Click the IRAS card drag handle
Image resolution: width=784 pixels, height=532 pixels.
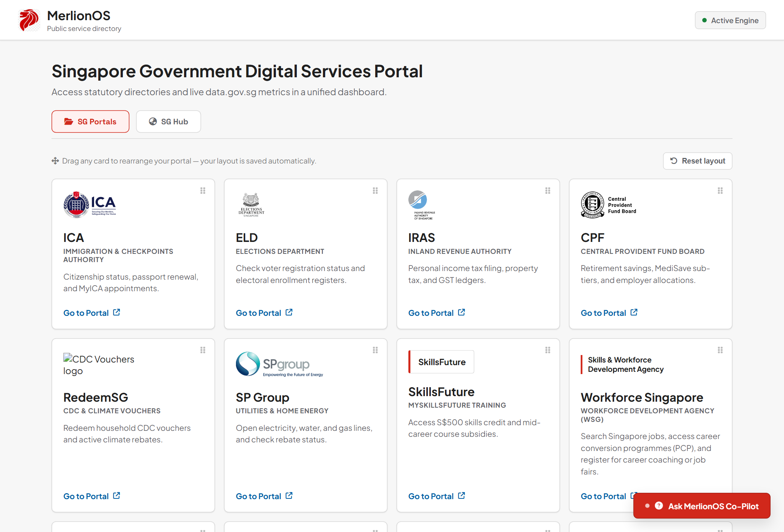548,191
